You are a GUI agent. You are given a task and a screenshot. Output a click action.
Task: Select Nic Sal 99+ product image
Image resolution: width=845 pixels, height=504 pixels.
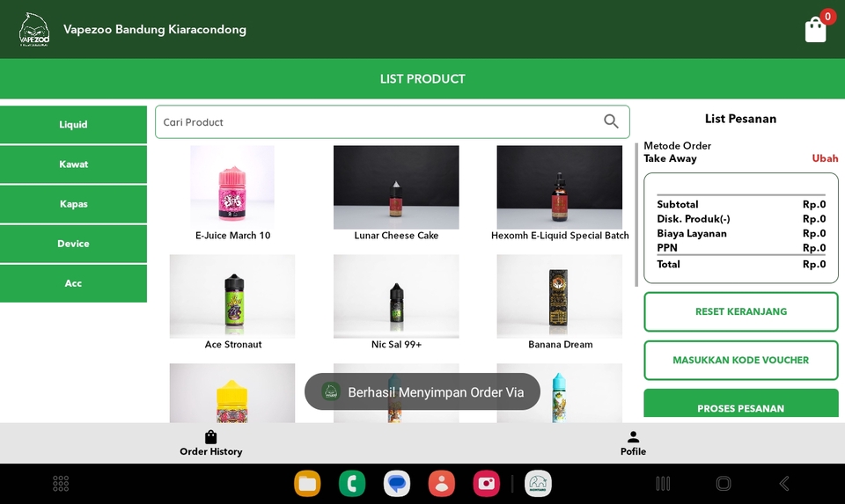click(x=396, y=296)
